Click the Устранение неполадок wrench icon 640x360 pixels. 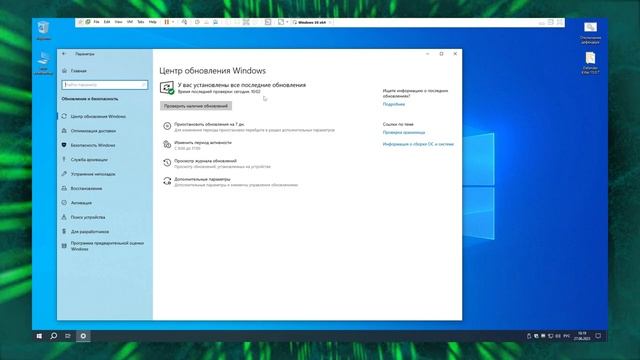pos(64,174)
